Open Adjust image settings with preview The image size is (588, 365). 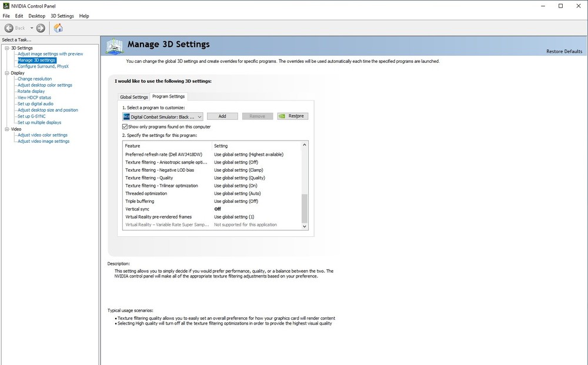pos(50,54)
